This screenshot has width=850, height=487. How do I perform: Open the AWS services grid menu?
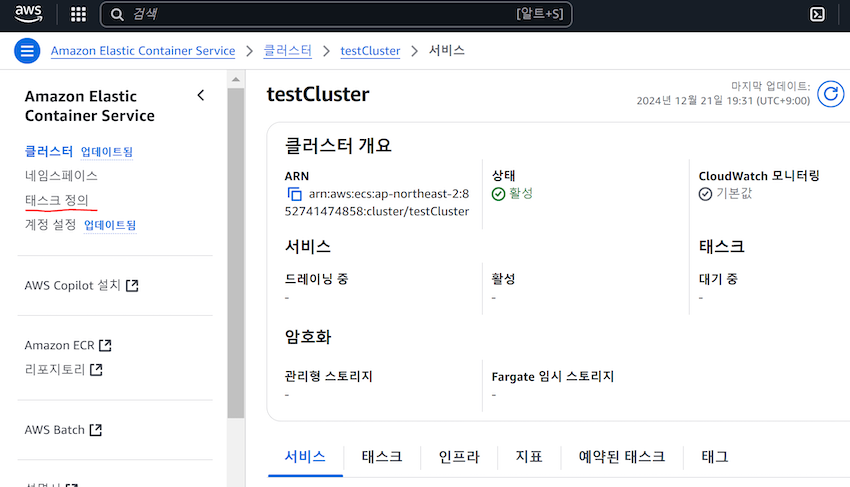(79, 14)
